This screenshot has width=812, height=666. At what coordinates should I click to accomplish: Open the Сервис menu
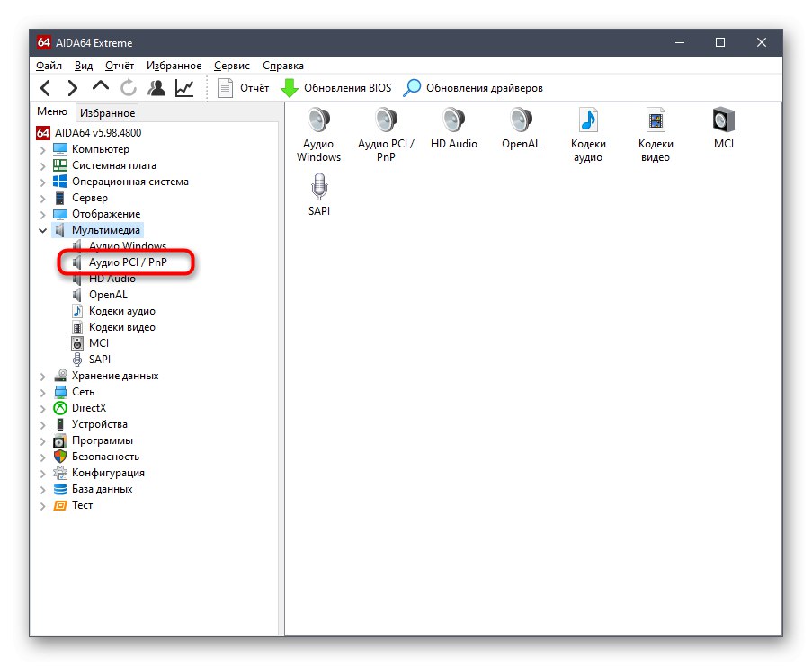pos(232,66)
